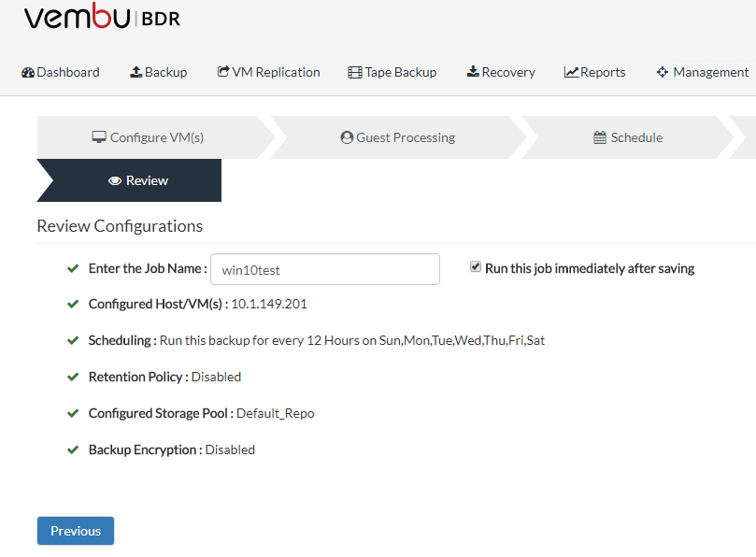The image size is (756, 557).
Task: Click the Backup upload icon
Action: [136, 72]
